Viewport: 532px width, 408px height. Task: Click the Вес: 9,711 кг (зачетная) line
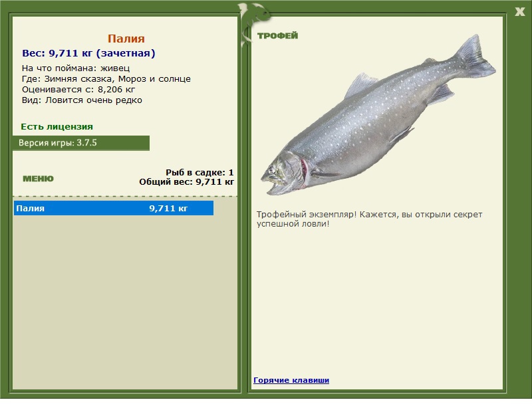coord(88,53)
